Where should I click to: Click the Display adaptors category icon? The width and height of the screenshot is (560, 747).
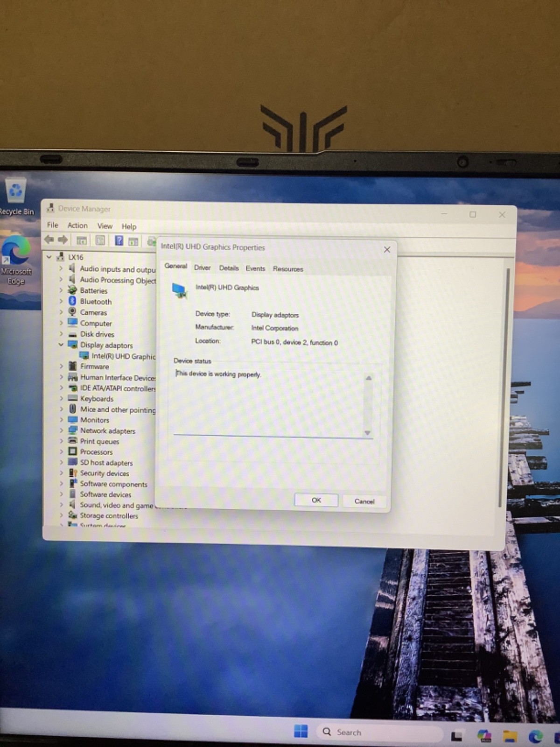point(72,345)
